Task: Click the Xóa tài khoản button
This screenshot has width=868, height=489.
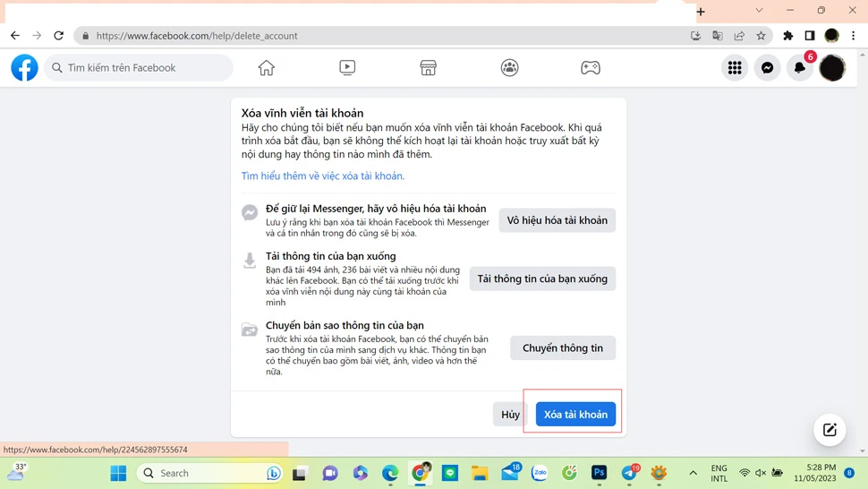Action: coord(575,415)
